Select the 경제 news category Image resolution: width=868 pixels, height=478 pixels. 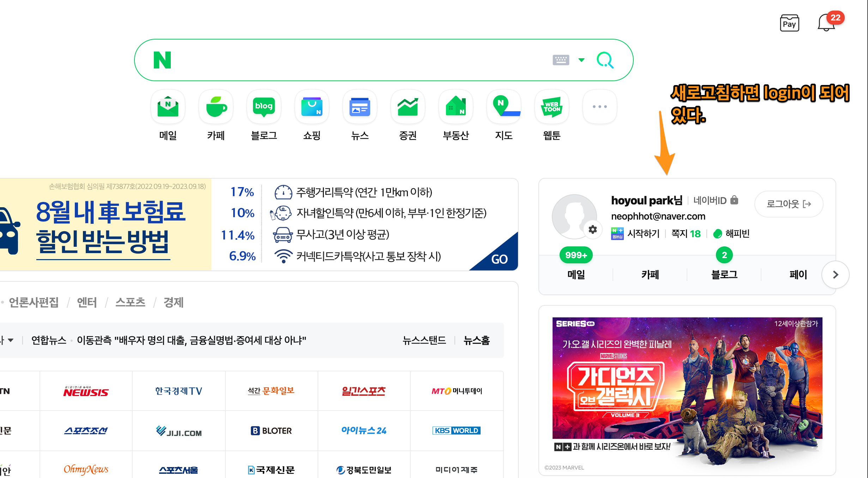[174, 303]
